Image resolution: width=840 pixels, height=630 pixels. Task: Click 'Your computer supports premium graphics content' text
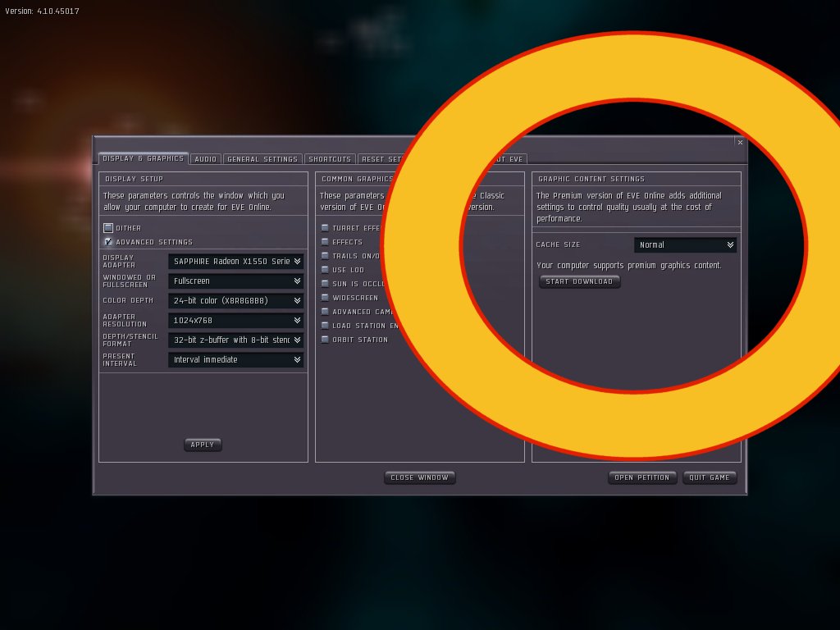pos(629,265)
